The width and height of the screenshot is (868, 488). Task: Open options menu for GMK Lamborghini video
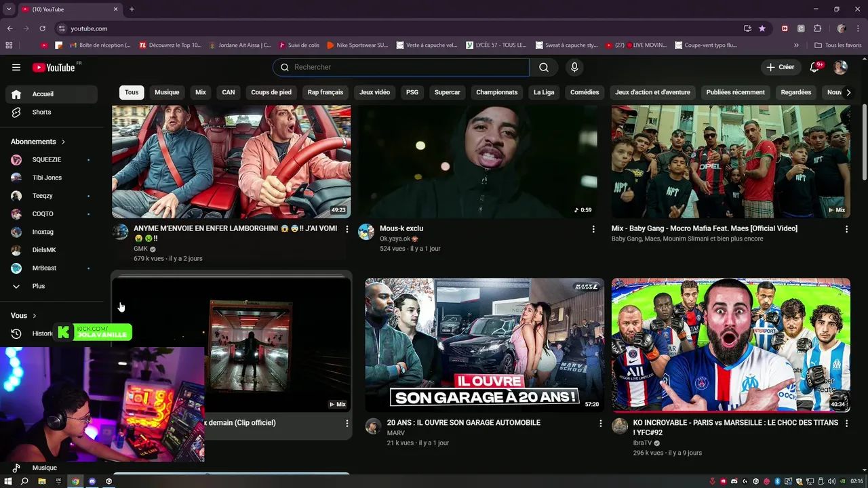pos(347,229)
